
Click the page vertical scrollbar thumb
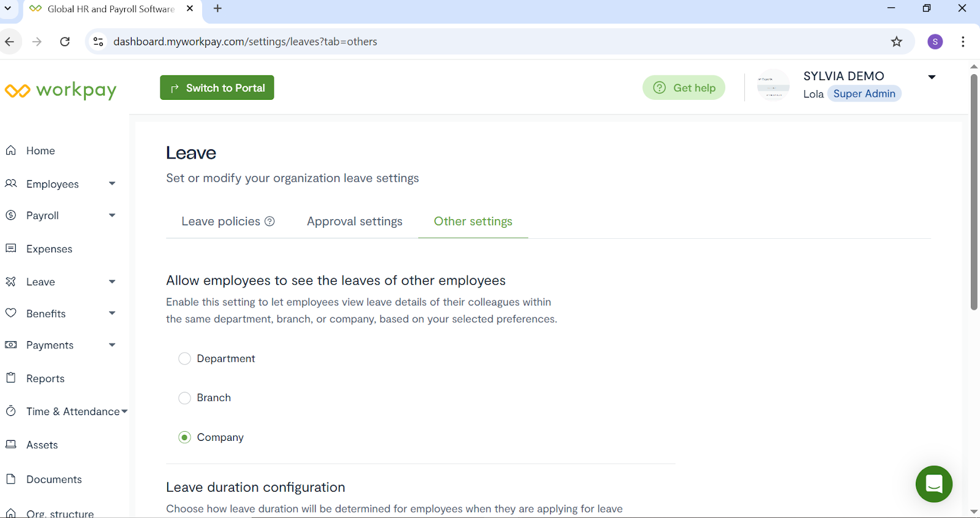tap(974, 191)
